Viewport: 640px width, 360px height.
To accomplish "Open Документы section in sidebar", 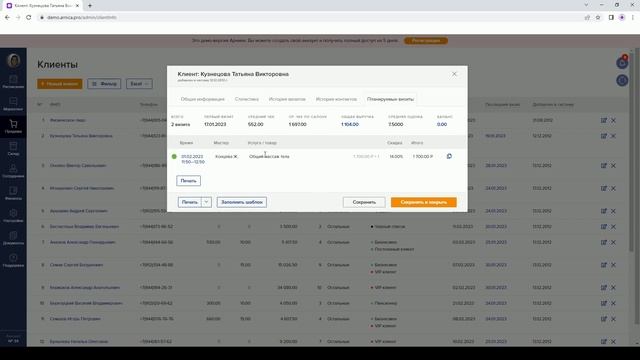I will (x=13, y=238).
